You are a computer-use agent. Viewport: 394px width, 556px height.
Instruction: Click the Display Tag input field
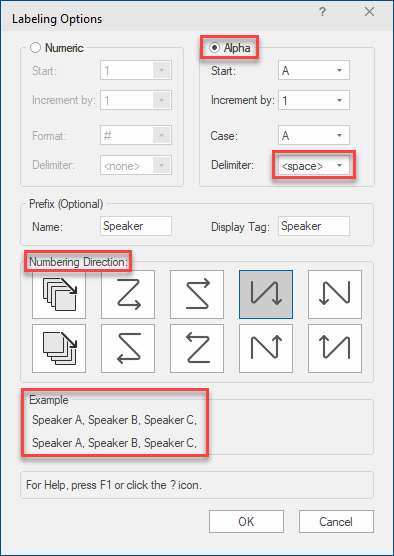pos(314,226)
